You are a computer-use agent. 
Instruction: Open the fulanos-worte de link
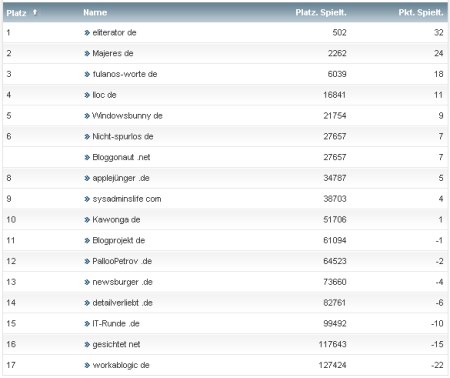125,74
